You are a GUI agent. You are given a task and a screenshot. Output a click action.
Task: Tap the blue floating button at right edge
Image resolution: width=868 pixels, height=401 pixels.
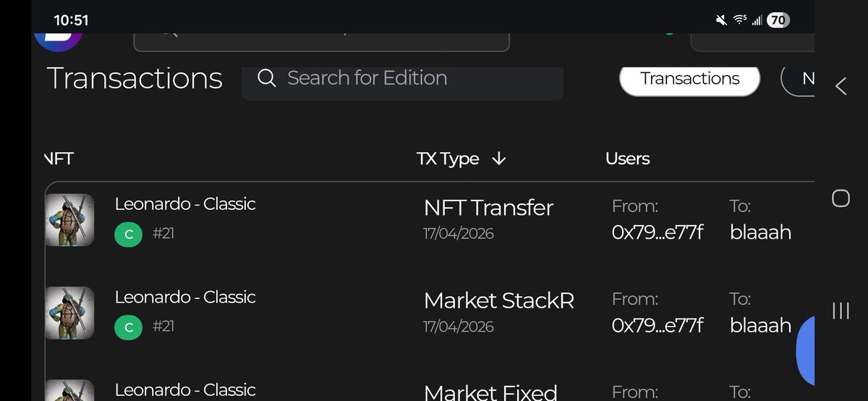pyautogui.click(x=805, y=351)
